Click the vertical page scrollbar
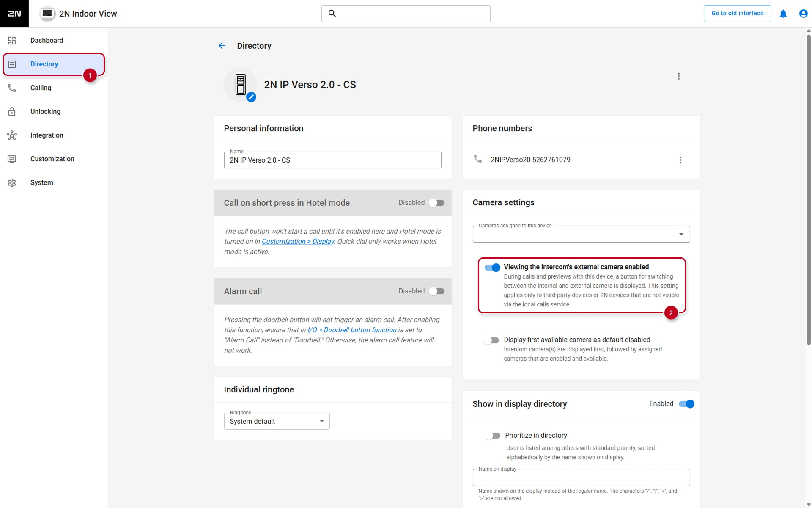The width and height of the screenshot is (812, 508). pos(809,190)
